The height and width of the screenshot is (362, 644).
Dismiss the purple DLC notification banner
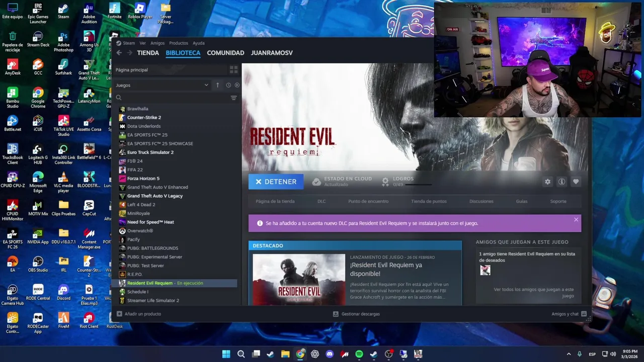[x=576, y=220]
